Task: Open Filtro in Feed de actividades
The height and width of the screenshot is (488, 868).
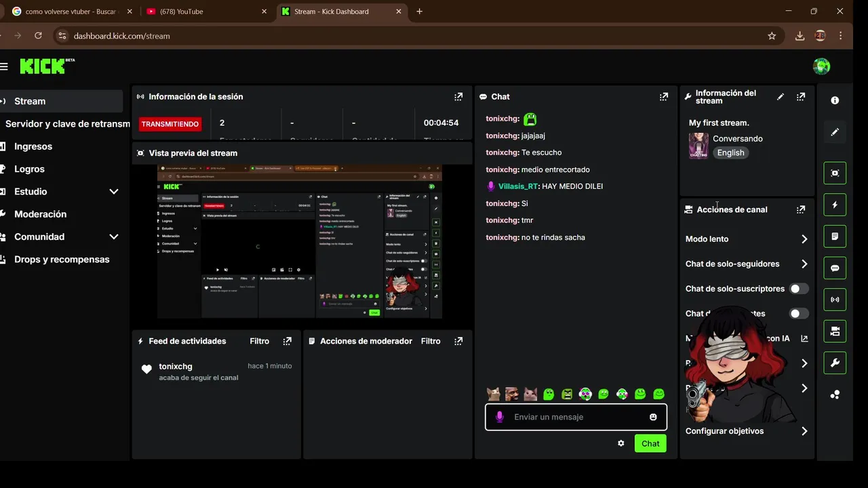Action: coord(259,341)
